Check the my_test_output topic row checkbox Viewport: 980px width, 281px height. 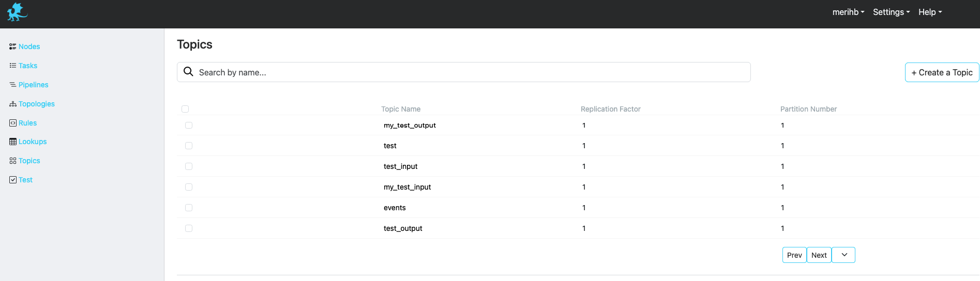189,126
